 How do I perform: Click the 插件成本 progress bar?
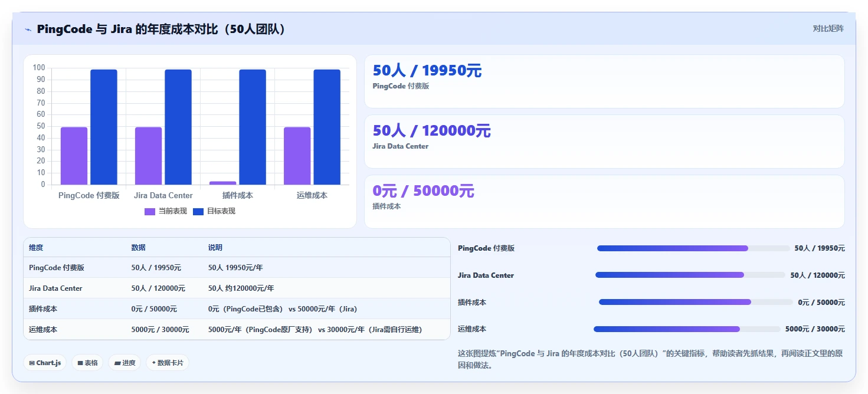coord(696,302)
